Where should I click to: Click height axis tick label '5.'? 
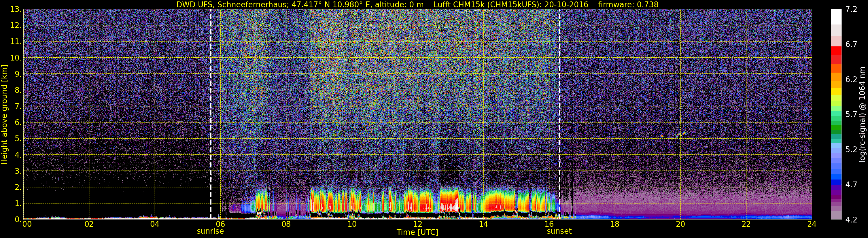(18, 139)
